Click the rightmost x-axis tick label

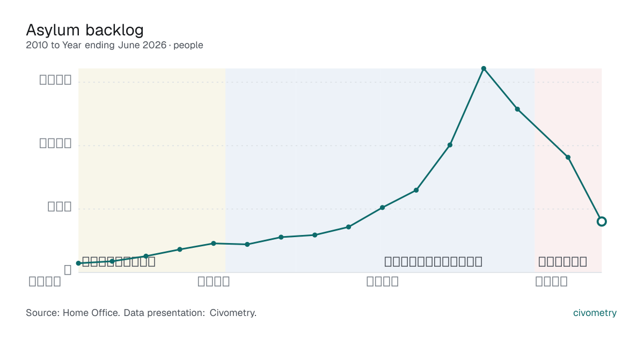click(x=551, y=281)
